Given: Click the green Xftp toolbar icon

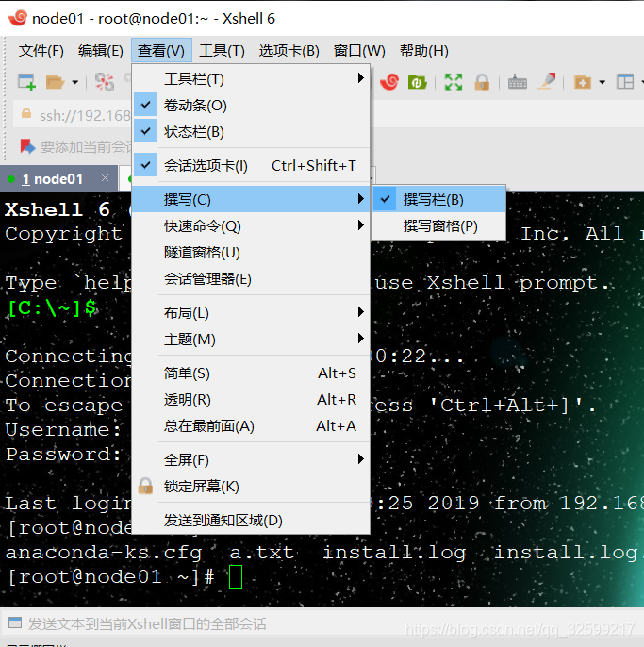Looking at the screenshot, I should (x=417, y=82).
